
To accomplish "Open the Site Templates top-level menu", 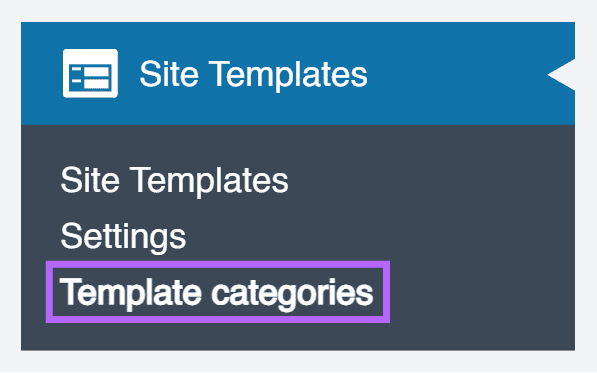I will pyautogui.click(x=298, y=73).
